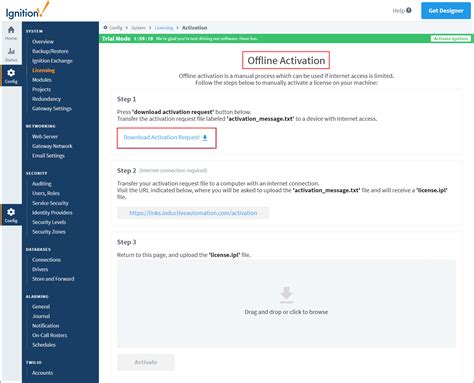Open Service Security page
474x383 pixels.
(50, 203)
